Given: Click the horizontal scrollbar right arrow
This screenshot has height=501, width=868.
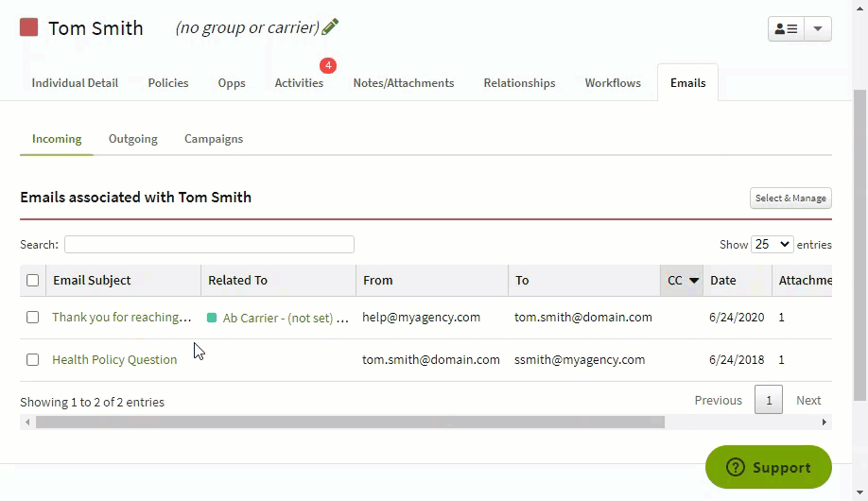Looking at the screenshot, I should coord(825,423).
